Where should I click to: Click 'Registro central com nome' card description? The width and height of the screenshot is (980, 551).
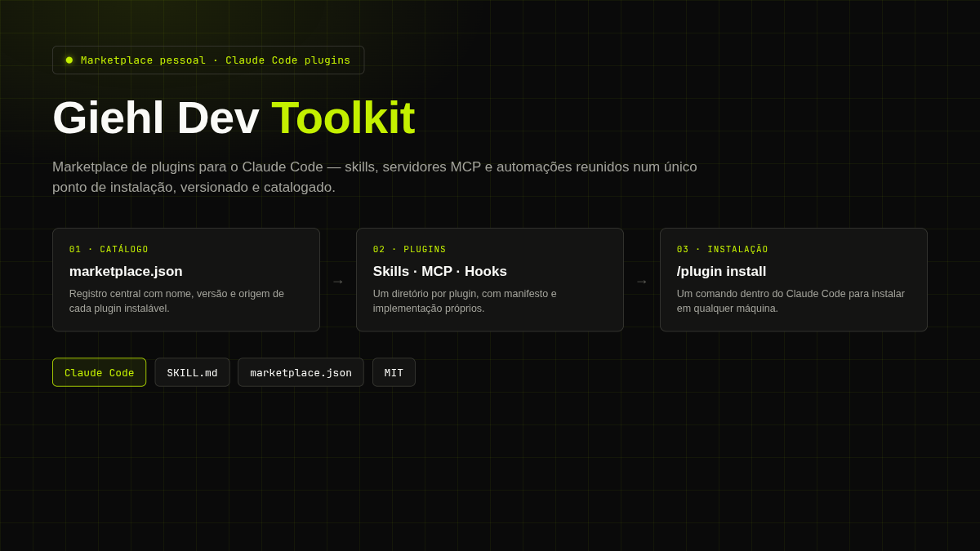click(x=176, y=301)
